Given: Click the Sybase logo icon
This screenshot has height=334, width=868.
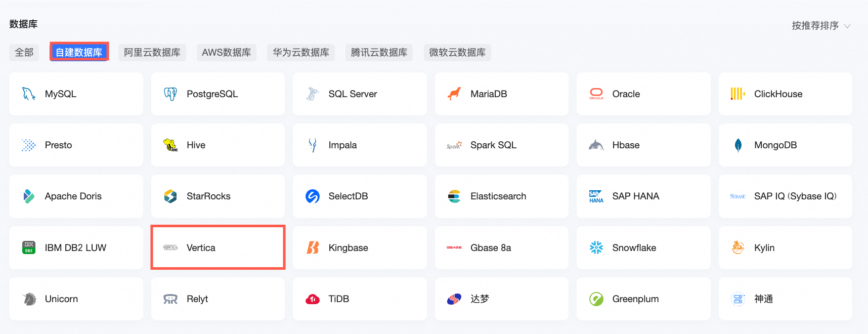Looking at the screenshot, I should (738, 196).
